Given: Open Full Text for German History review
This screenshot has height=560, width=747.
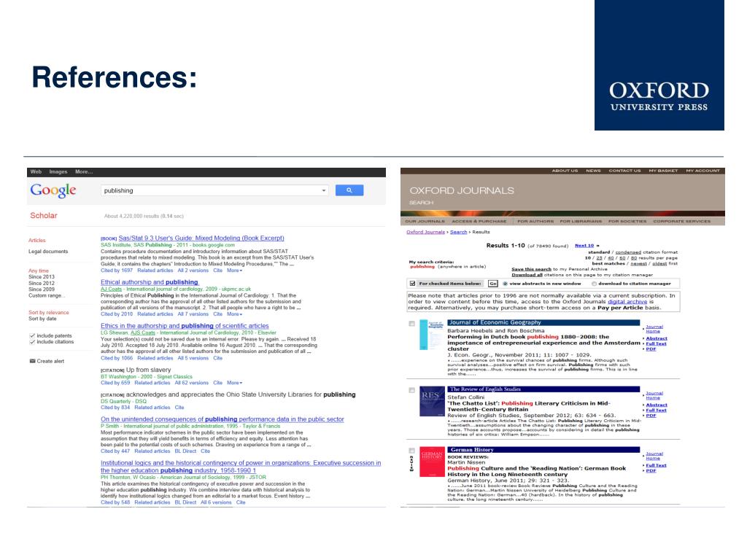Looking at the screenshot, I should tap(656, 465).
